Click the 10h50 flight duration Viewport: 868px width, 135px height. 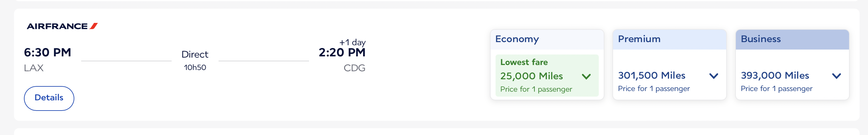click(195, 67)
